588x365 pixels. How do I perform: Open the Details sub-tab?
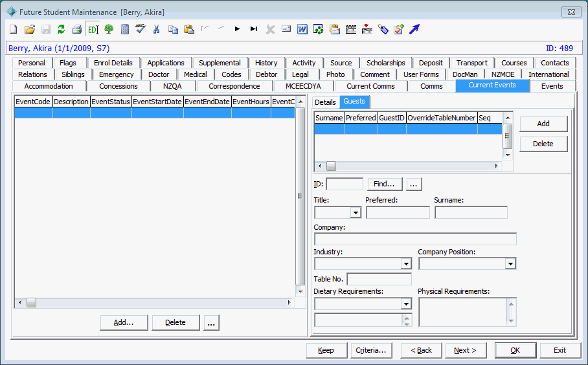pyautogui.click(x=325, y=102)
